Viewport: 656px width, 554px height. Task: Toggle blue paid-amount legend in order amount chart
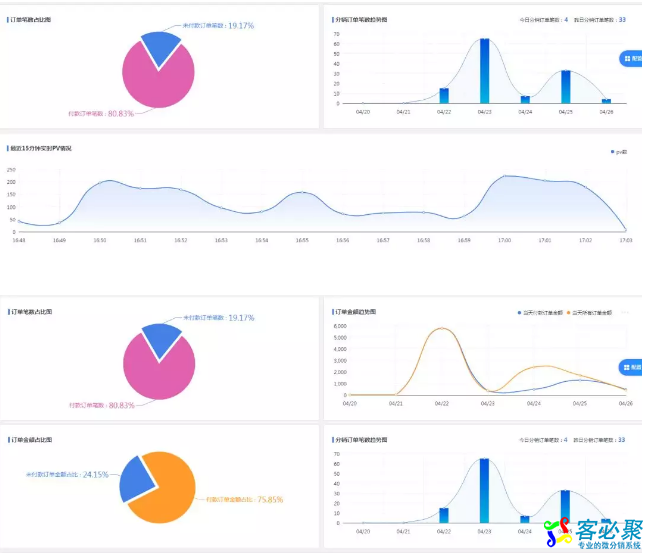541,313
